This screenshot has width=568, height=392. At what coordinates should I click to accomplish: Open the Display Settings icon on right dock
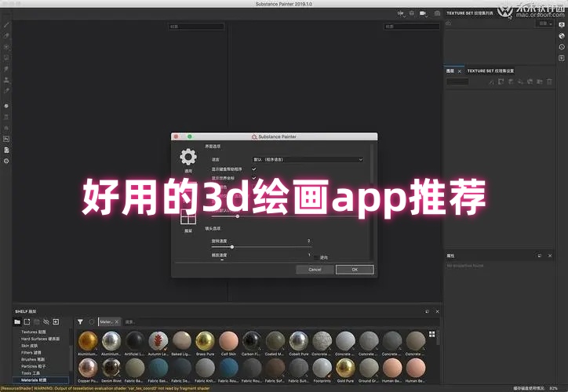click(562, 25)
